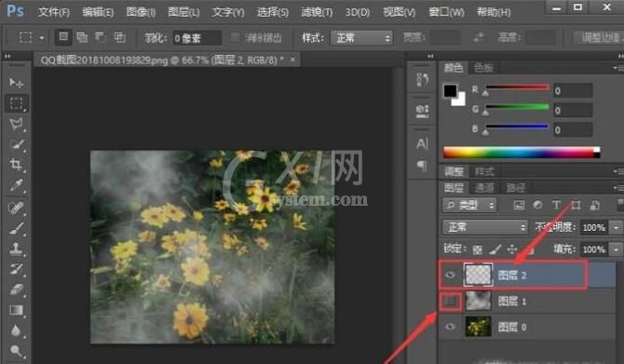Select the Move tool
This screenshot has height=364, width=624.
tap(17, 82)
